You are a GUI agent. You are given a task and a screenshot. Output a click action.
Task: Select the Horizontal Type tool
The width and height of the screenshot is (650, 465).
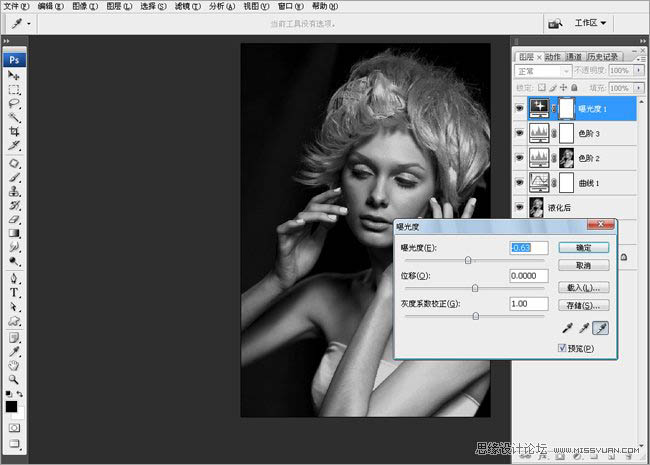pos(14,293)
